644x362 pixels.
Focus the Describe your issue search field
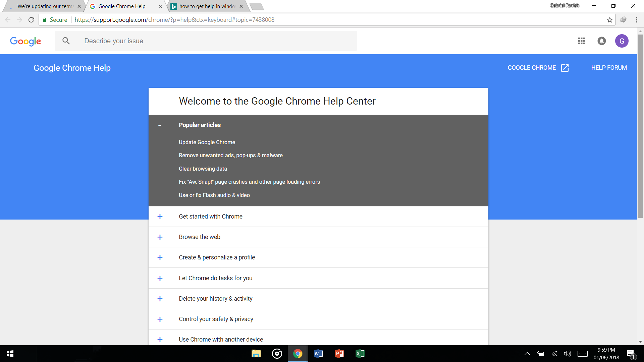click(x=206, y=41)
